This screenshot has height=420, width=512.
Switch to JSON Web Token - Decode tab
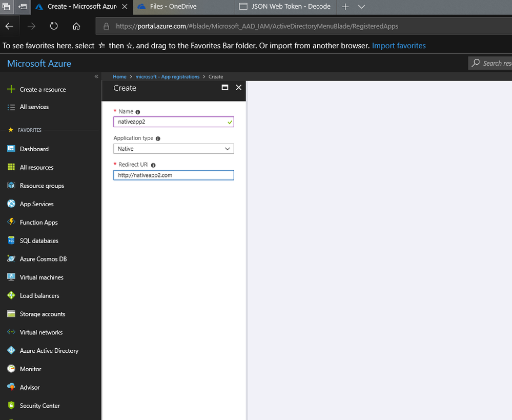point(285,7)
